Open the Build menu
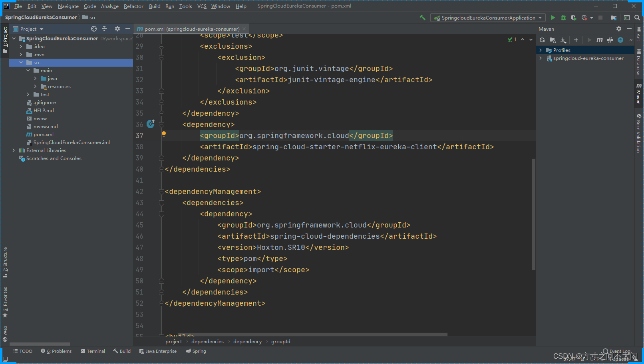Image resolution: width=644 pixels, height=364 pixels. pyautogui.click(x=155, y=6)
